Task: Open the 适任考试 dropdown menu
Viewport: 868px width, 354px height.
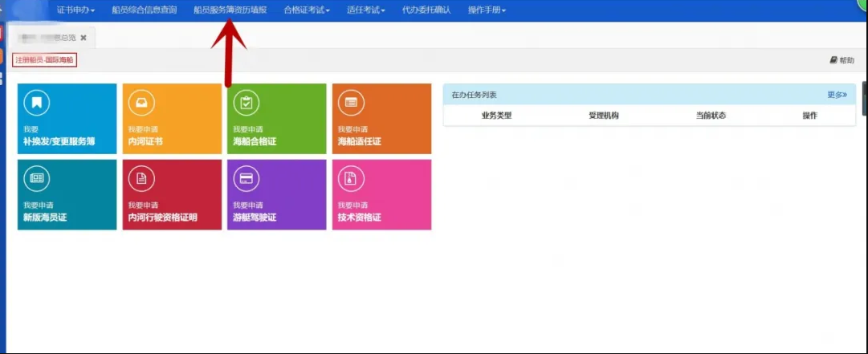Action: coord(365,10)
